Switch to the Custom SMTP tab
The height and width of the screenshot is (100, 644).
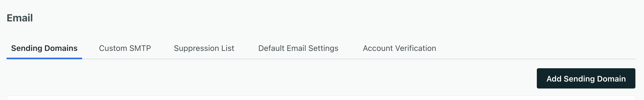(x=125, y=48)
